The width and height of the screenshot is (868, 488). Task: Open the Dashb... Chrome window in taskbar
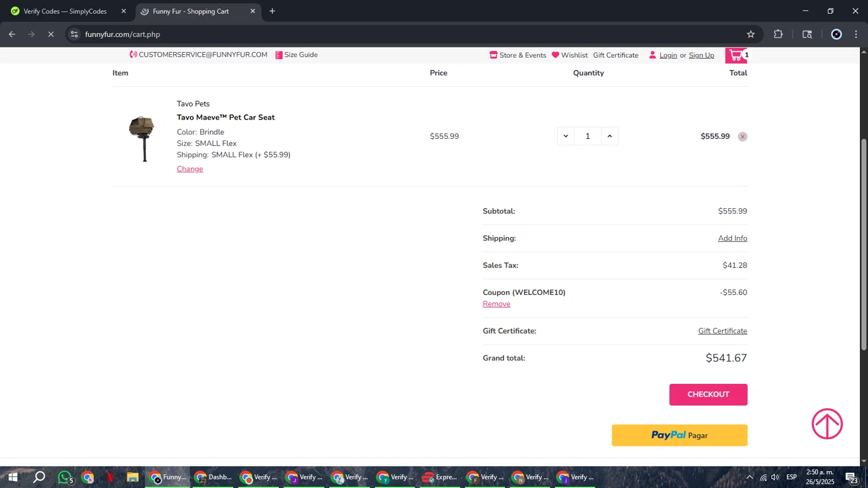pos(213,477)
